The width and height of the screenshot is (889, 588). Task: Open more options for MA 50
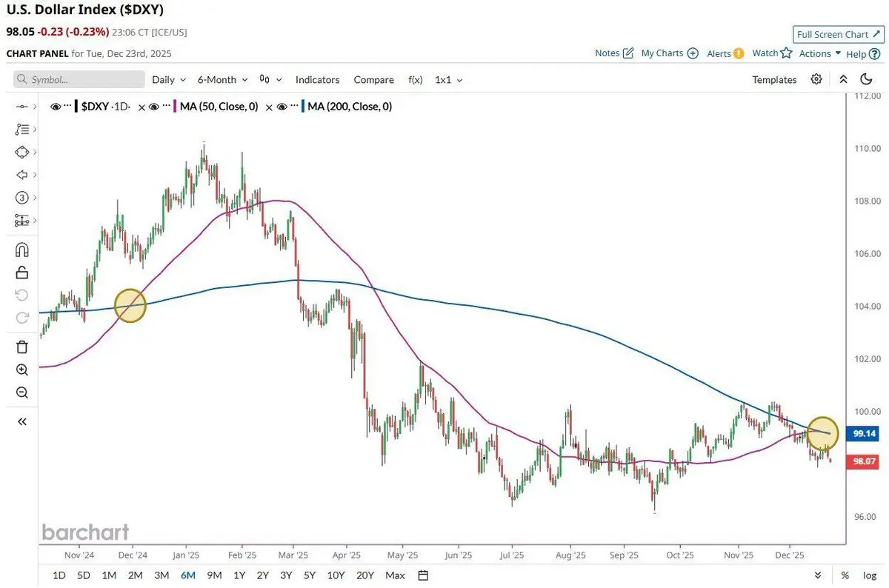coord(167,107)
